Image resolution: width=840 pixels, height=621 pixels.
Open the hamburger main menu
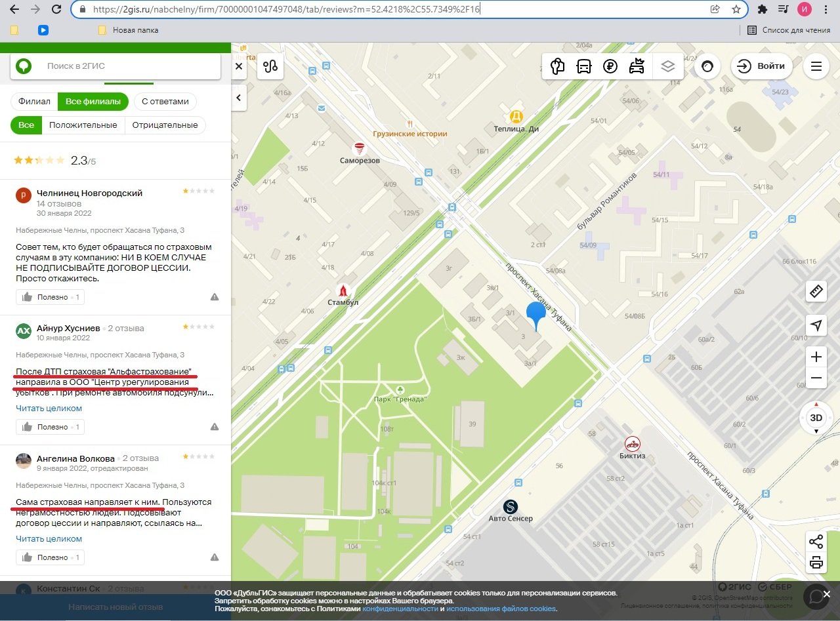pos(816,66)
